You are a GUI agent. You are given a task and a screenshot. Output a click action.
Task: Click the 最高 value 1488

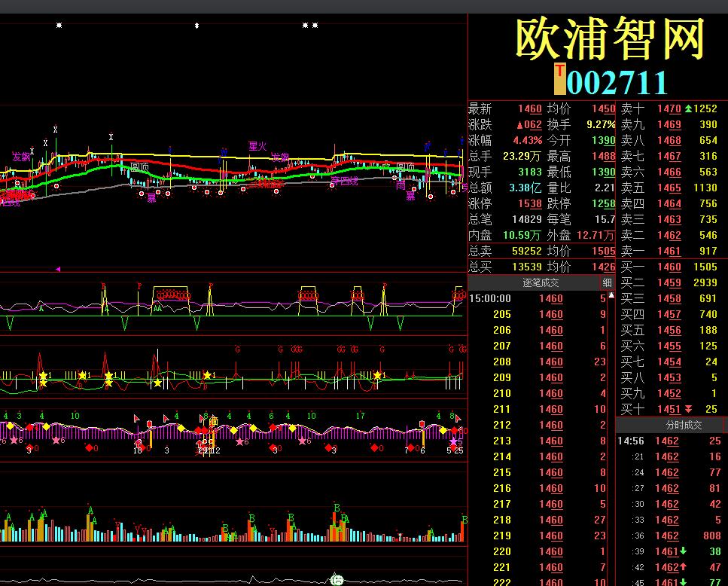604,156
